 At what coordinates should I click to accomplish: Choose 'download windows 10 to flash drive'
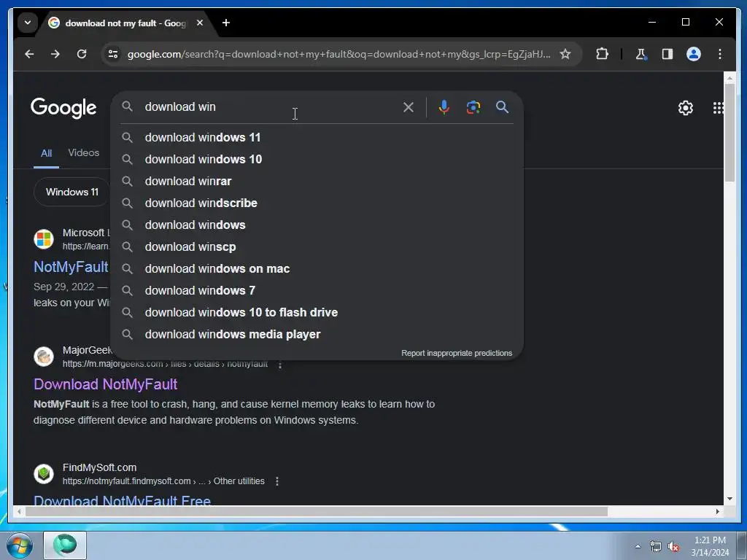click(317, 313)
